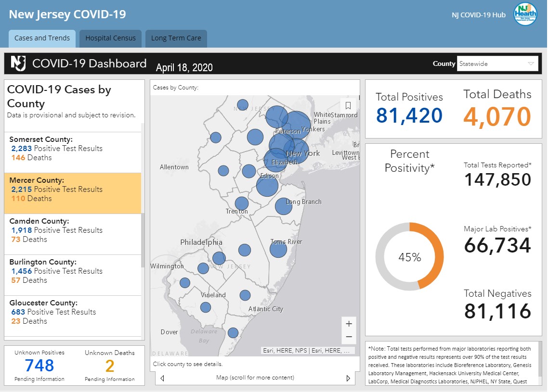Go to next map panel arrow
The image size is (549, 392).
tap(348, 378)
